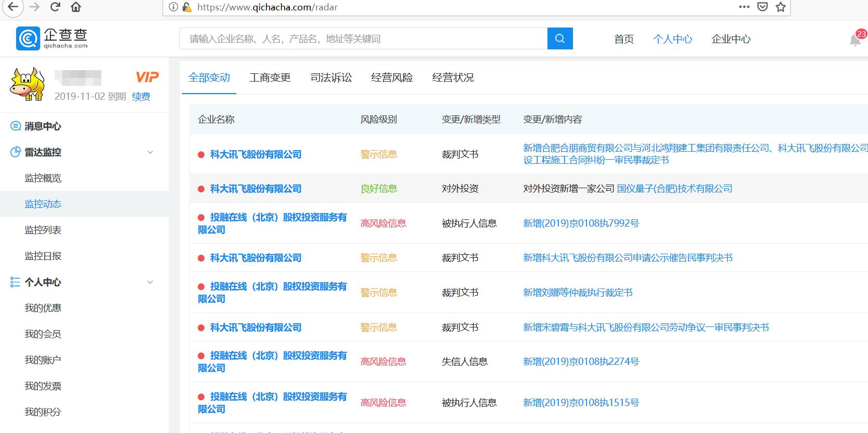Click the Qichacha logo
Viewport: 868px width, 433px height.
click(x=52, y=38)
